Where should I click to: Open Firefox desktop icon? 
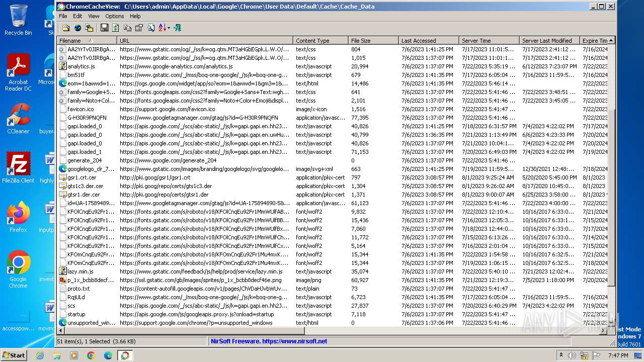click(x=18, y=217)
